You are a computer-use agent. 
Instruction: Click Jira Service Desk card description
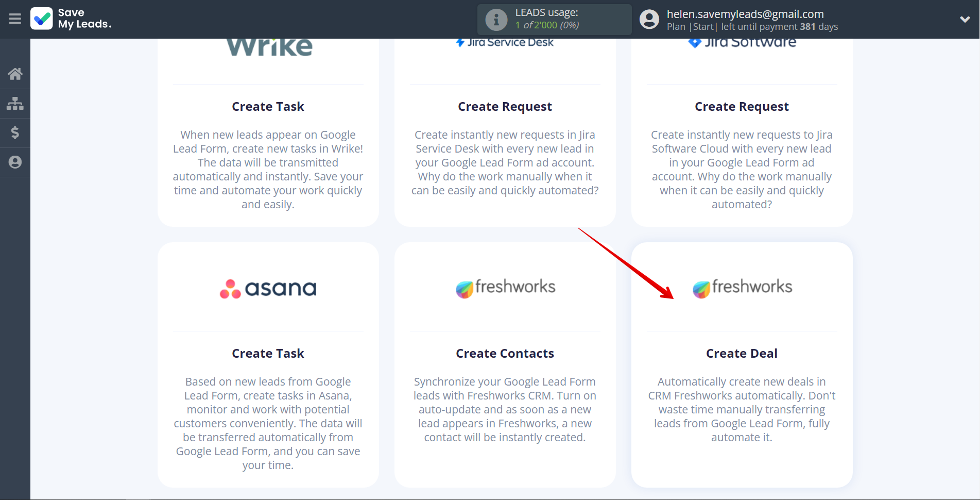505,163
